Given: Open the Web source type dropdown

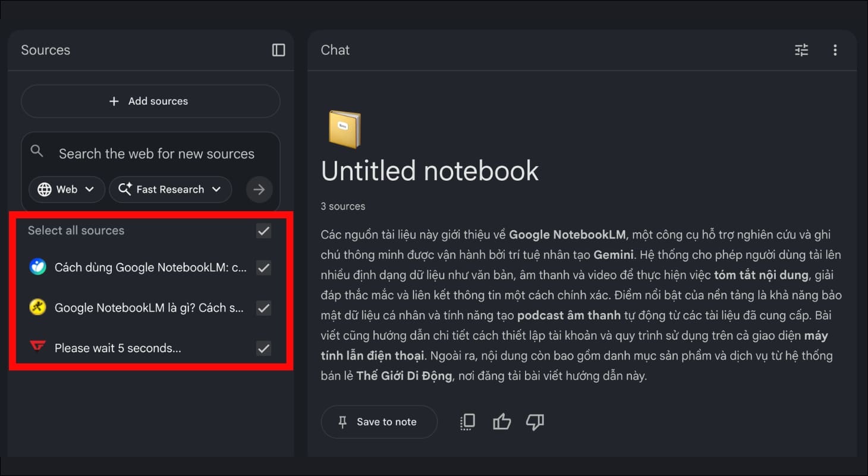Looking at the screenshot, I should tap(67, 189).
